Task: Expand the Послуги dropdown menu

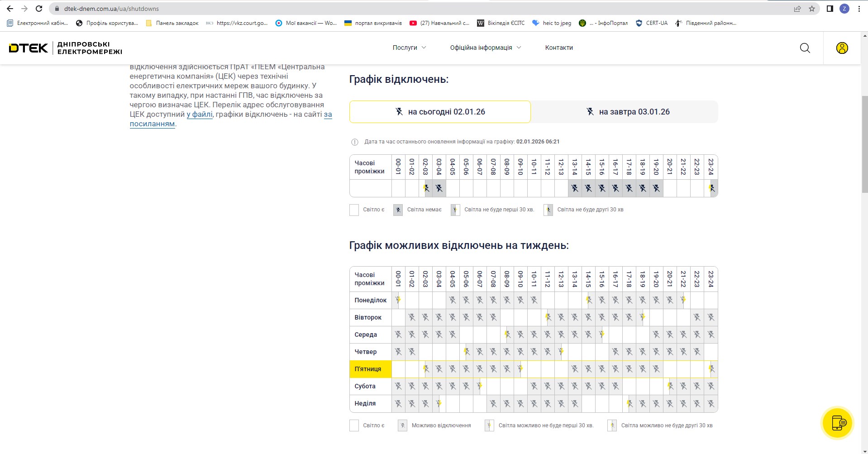Action: (x=409, y=48)
